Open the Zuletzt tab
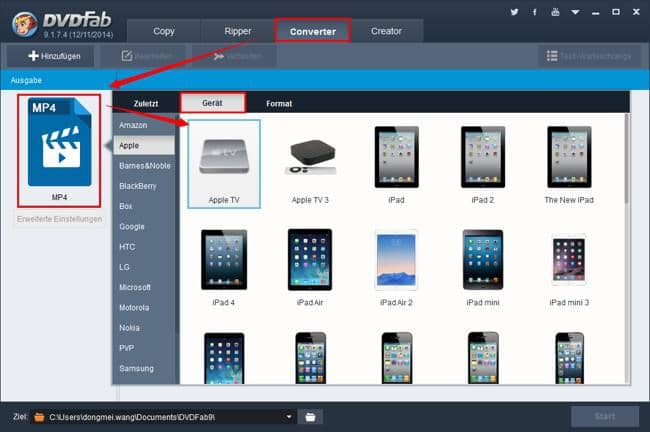 (146, 103)
